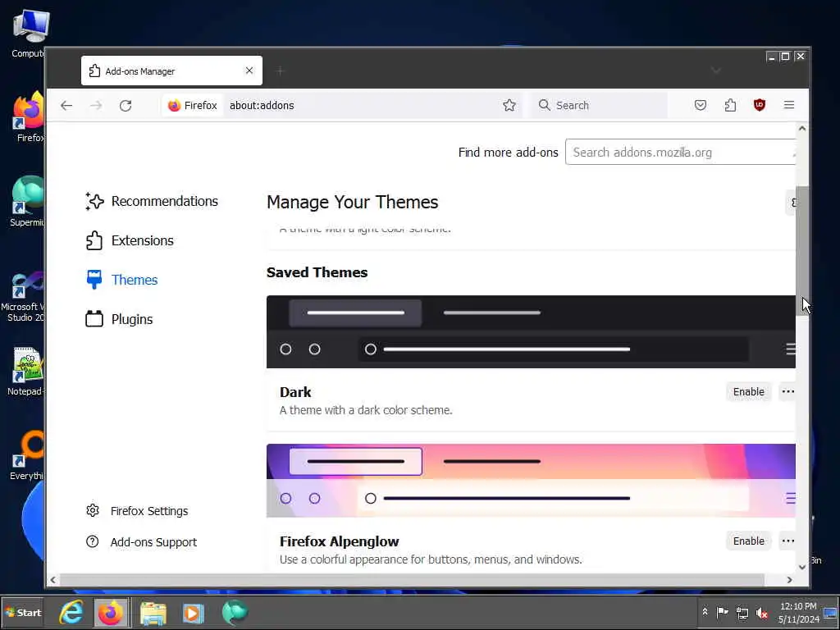Image resolution: width=840 pixels, height=630 pixels.
Task: Go back using the back arrow
Action: [66, 106]
